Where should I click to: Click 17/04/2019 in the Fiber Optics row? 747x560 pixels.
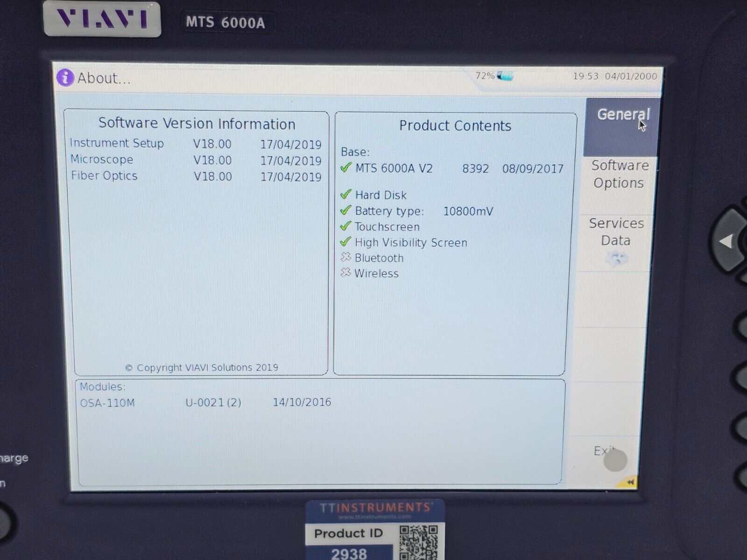coord(291,177)
